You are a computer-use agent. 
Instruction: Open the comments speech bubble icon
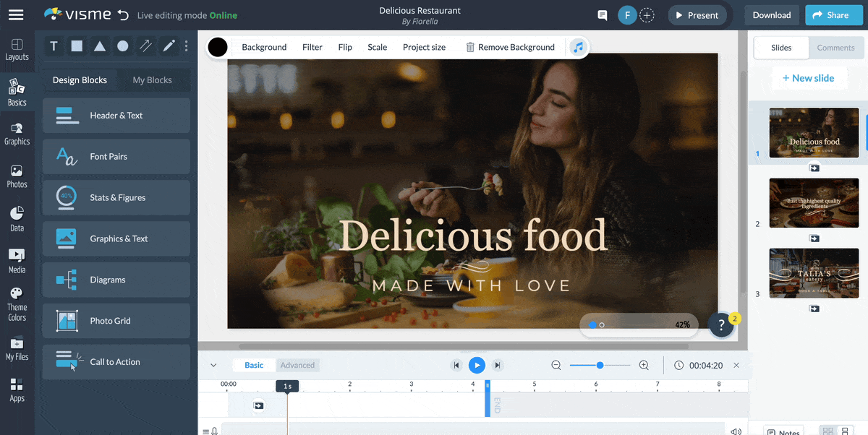click(602, 15)
